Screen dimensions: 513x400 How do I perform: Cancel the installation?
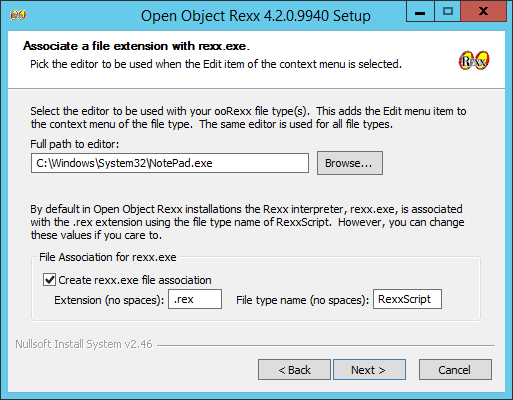click(455, 370)
